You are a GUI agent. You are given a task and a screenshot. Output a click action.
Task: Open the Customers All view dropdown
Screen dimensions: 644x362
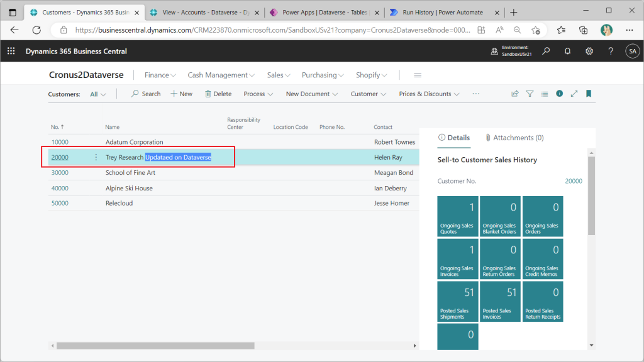(97, 94)
